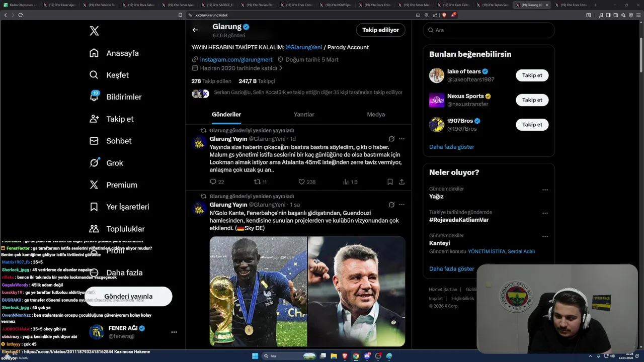Click the Gönderi yayınla button

(x=128, y=296)
